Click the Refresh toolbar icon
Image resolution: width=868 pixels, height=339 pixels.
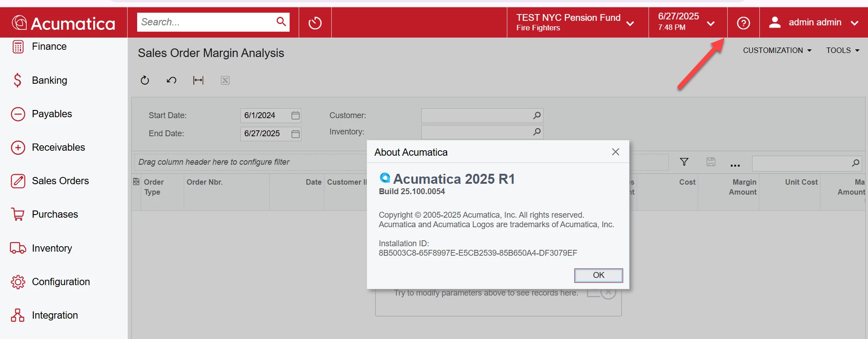click(x=145, y=80)
